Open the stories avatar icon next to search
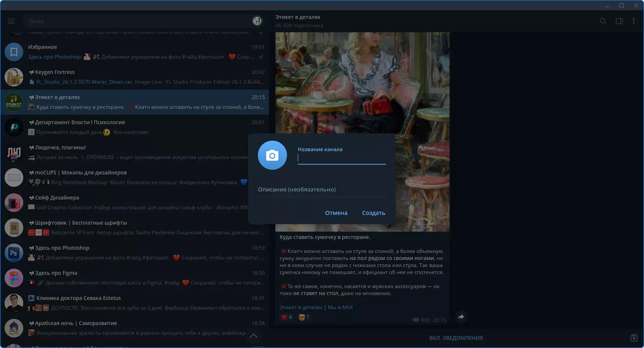The image size is (644, 348). pyautogui.click(x=257, y=21)
